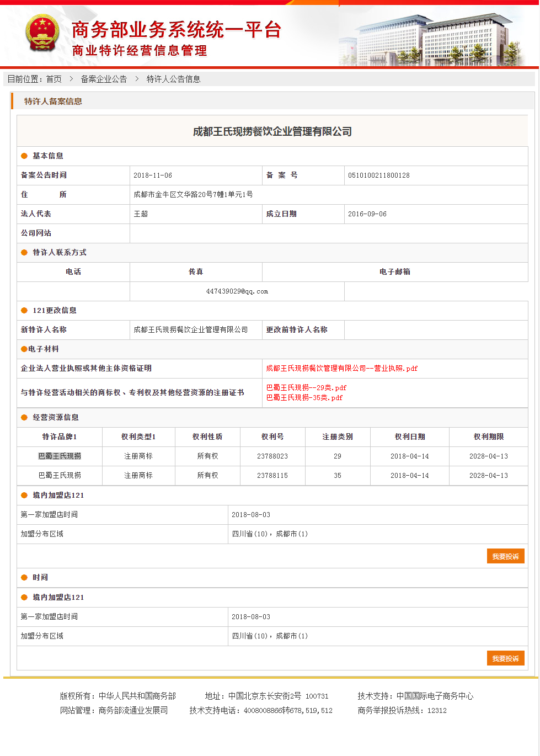This screenshot has height=756, width=540.
Task: Click 权利号 column header
Action: [x=272, y=437]
